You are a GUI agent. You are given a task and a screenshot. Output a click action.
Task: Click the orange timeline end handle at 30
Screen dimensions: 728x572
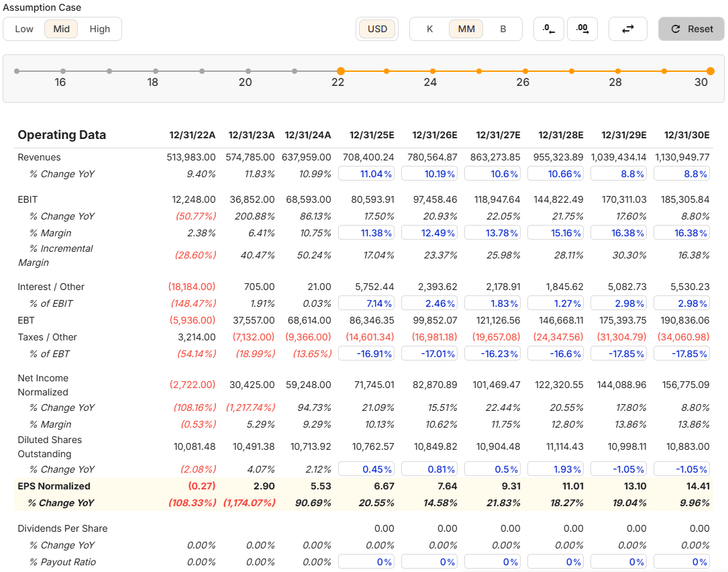[x=711, y=71]
